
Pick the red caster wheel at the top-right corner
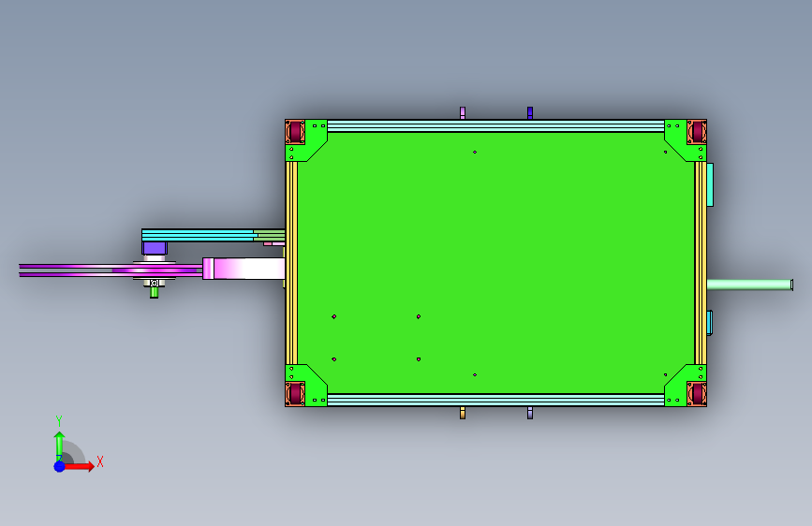(x=697, y=132)
